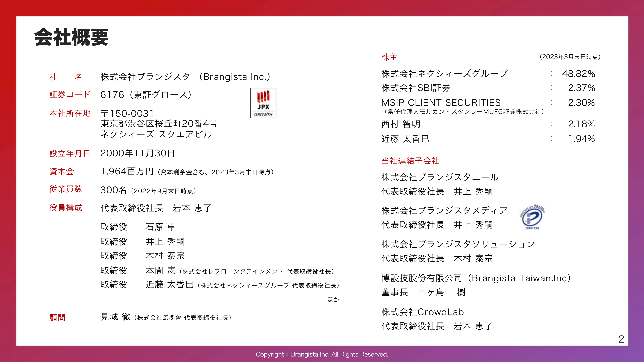Viewport: 644px width, 362px height.
Task: Select the copyright notice at the bottom
Action: click(x=322, y=354)
